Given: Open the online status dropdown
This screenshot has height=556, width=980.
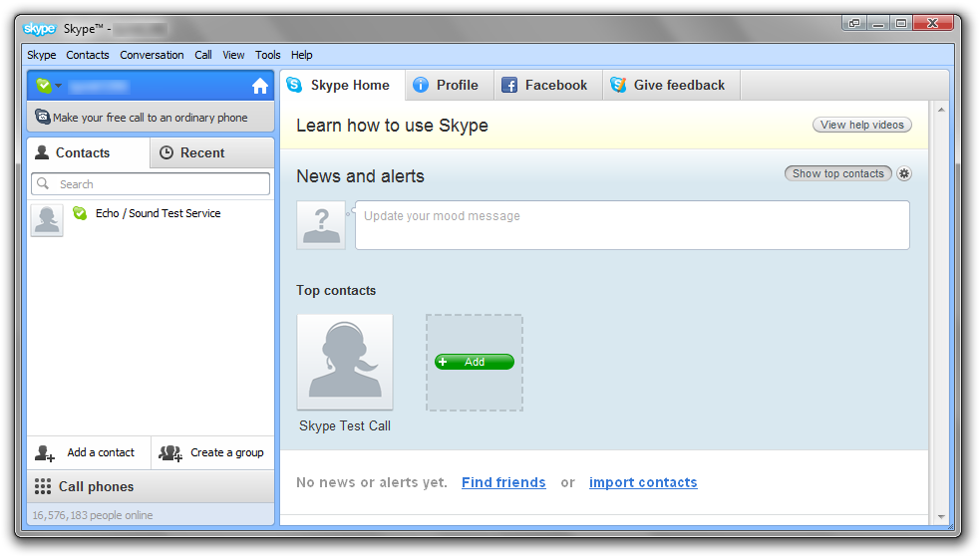Looking at the screenshot, I should tap(48, 86).
